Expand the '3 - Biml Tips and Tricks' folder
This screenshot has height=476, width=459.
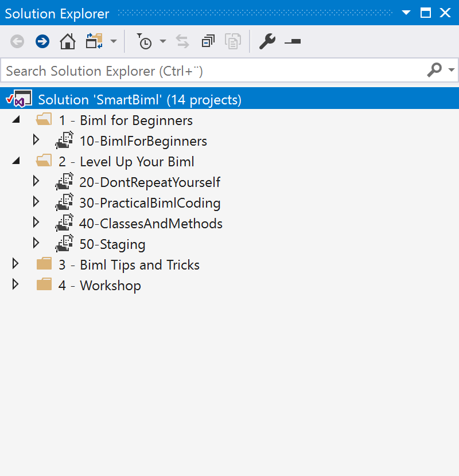[16, 264]
